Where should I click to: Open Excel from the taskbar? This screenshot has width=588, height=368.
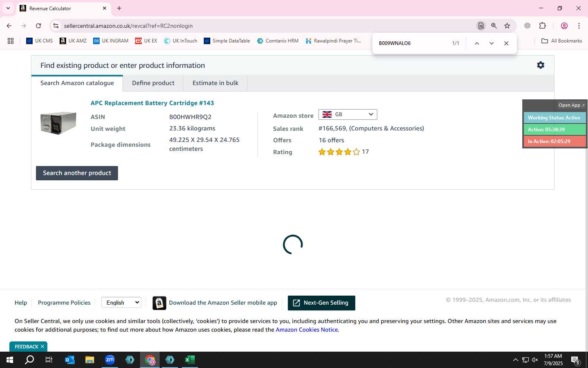(190, 360)
